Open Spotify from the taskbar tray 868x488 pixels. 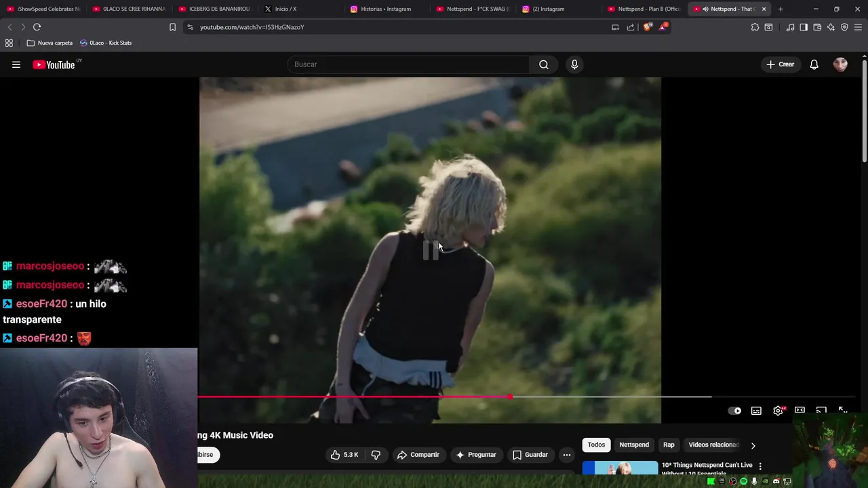743,481
